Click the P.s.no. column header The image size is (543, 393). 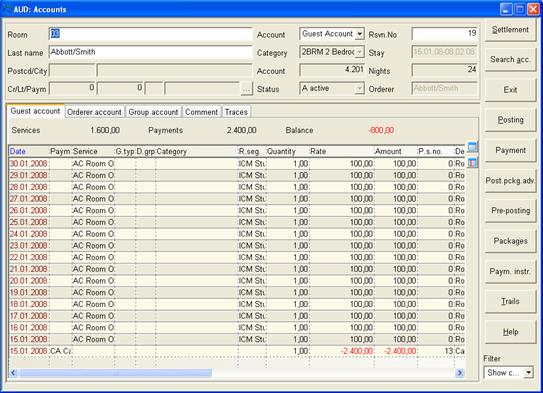pyautogui.click(x=436, y=152)
